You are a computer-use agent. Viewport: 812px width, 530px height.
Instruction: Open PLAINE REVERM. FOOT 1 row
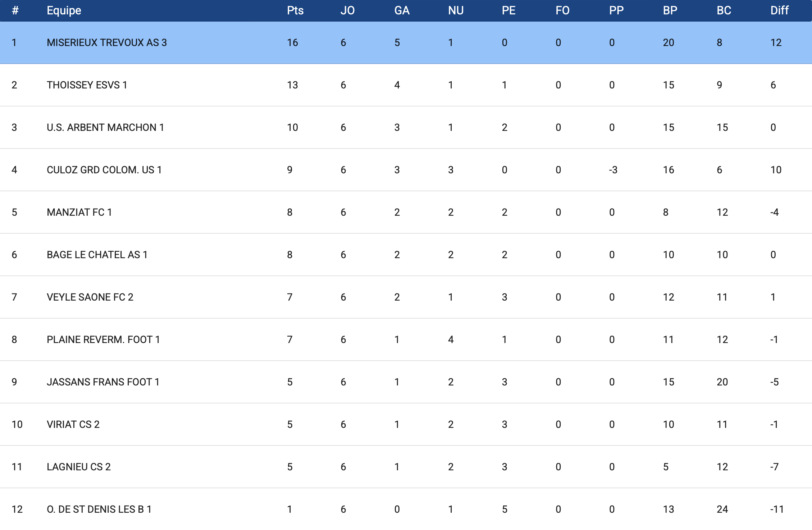(103, 339)
